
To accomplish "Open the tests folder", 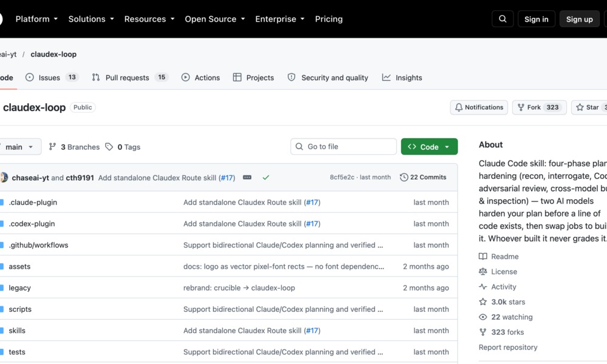I will pyautogui.click(x=17, y=352).
